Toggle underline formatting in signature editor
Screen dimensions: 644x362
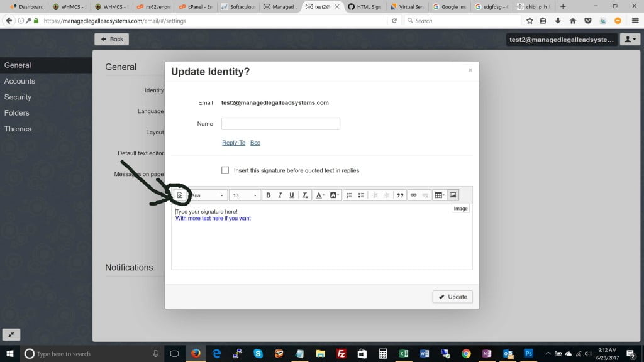(292, 195)
